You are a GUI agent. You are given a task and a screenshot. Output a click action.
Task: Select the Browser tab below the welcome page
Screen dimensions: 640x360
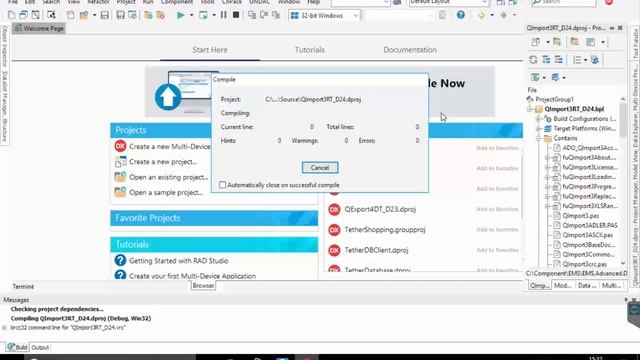[203, 286]
